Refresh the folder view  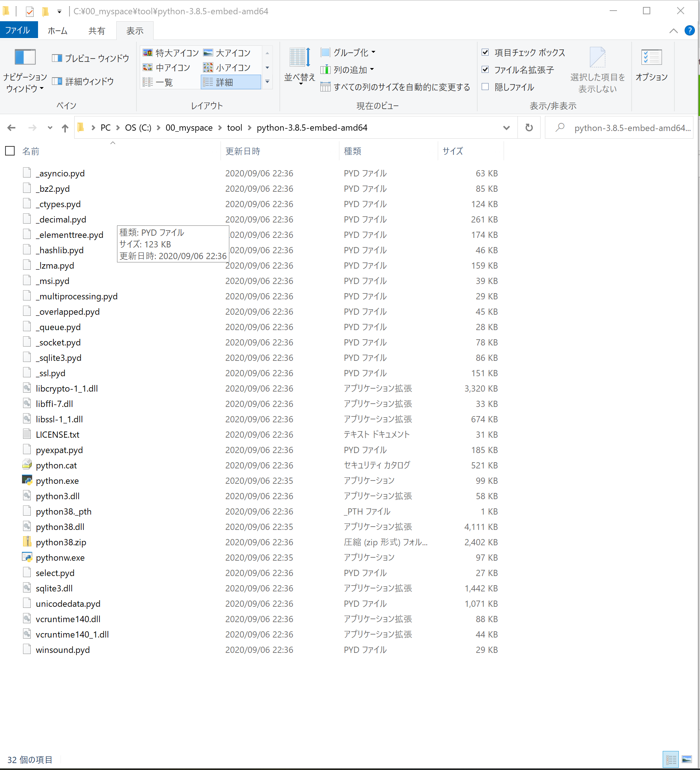pyautogui.click(x=528, y=128)
